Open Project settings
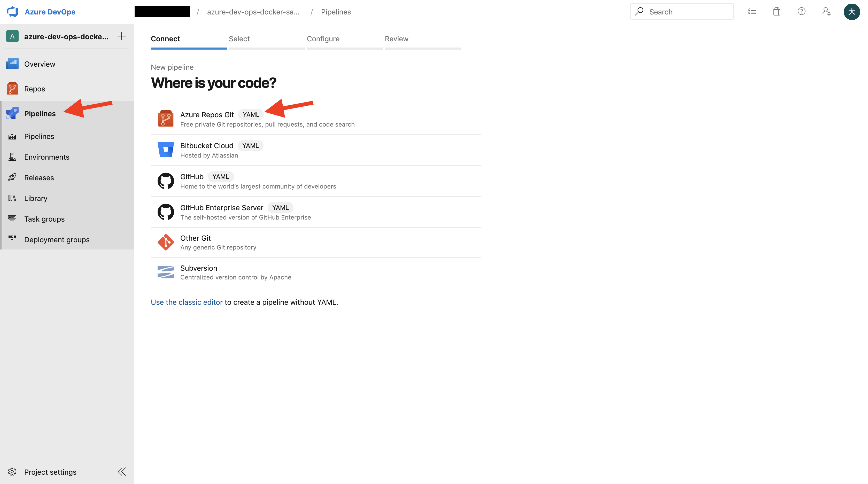The height and width of the screenshot is (484, 868). click(x=50, y=472)
